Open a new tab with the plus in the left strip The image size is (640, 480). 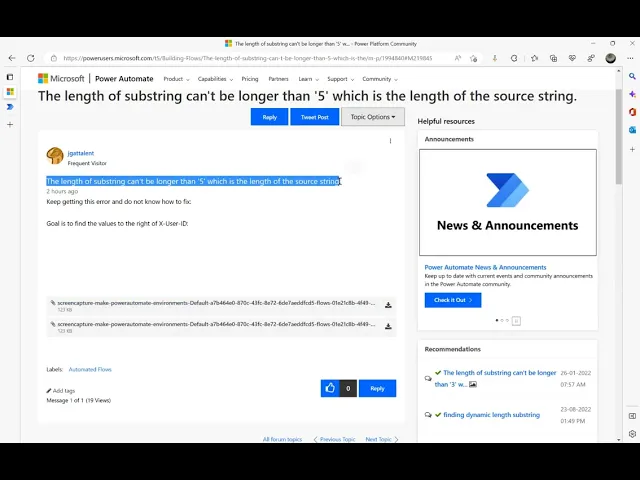click(x=10, y=124)
